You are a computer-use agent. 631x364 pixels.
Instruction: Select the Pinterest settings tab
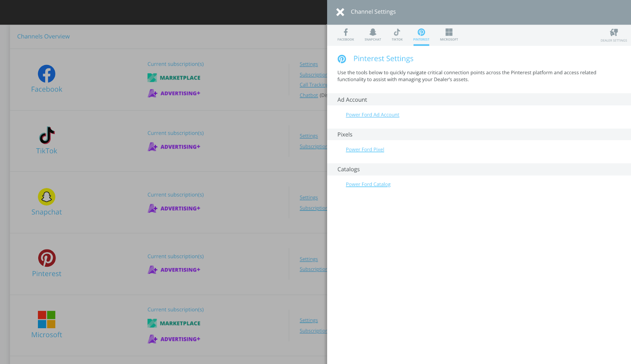[x=421, y=35]
